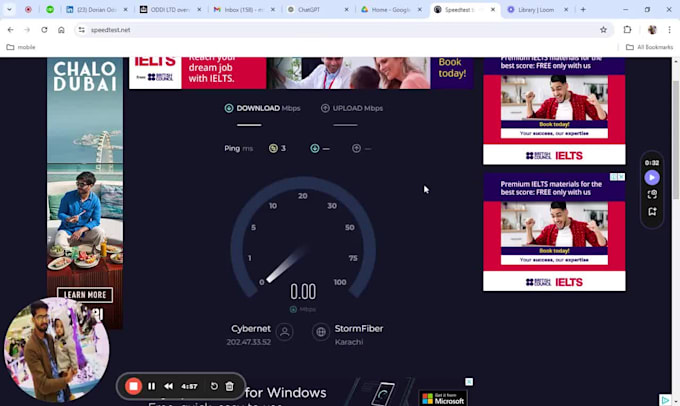Viewport: 680px width, 406px height.
Task: Click the Cybernet user profile icon
Action: pyautogui.click(x=284, y=332)
